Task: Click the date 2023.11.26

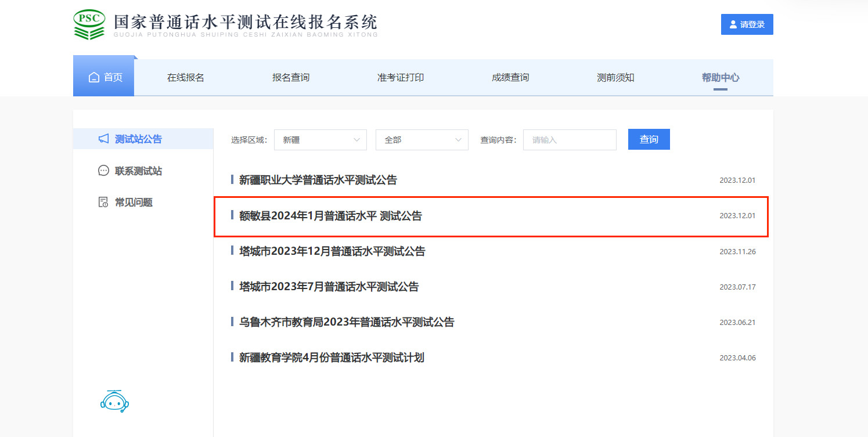Action: coord(737,251)
